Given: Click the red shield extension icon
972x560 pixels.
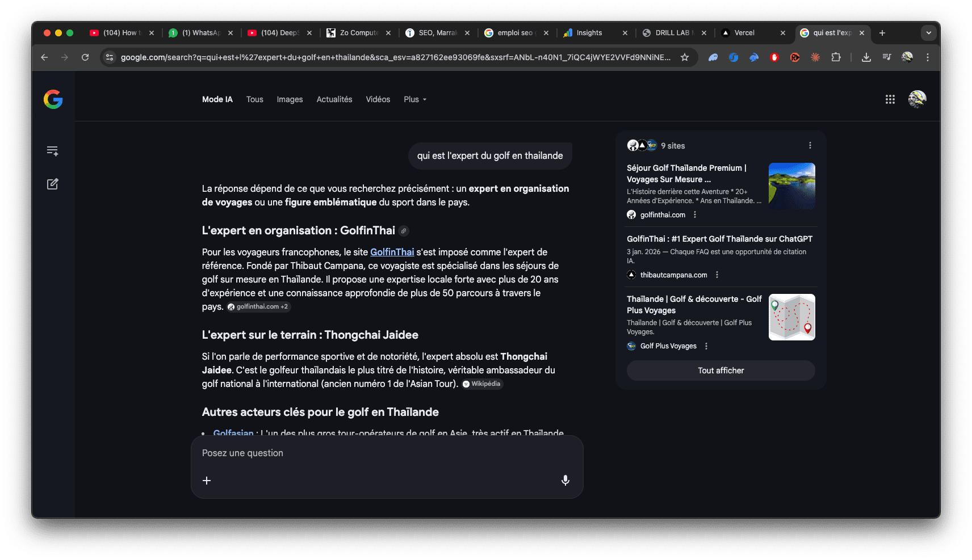Looking at the screenshot, I should (774, 57).
